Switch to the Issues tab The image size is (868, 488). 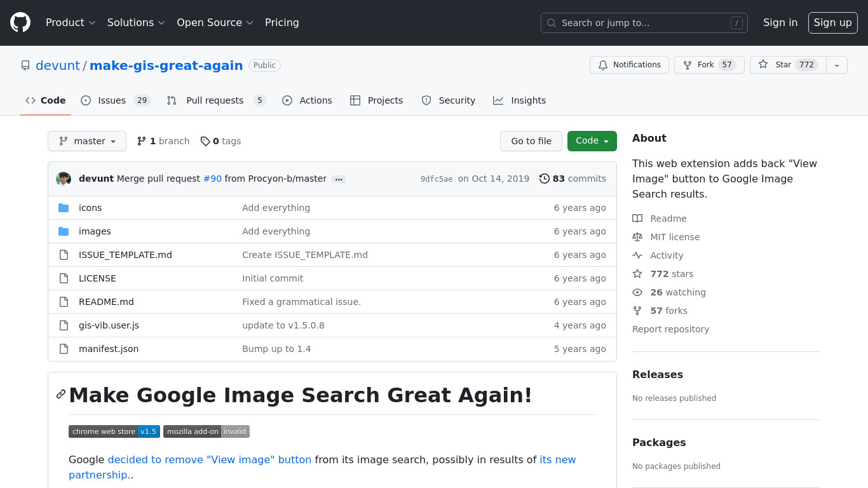click(116, 100)
